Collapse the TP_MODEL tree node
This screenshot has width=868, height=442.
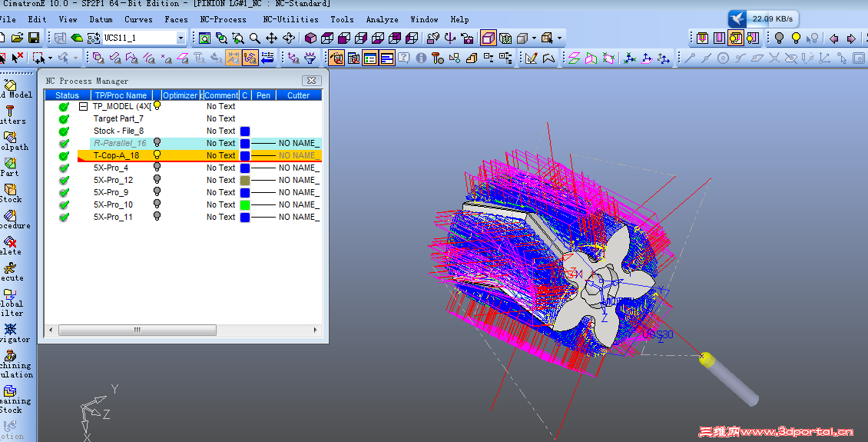coord(83,106)
